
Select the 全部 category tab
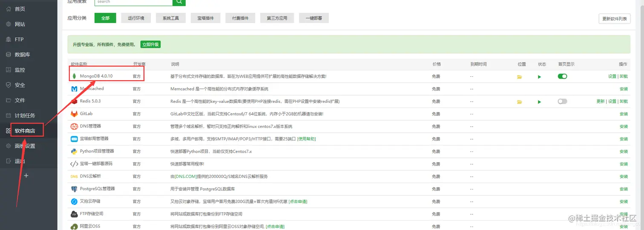[x=105, y=18]
